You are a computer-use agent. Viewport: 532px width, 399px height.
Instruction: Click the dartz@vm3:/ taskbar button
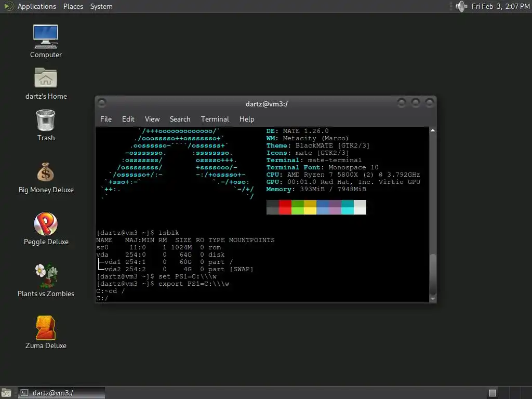[61, 393]
